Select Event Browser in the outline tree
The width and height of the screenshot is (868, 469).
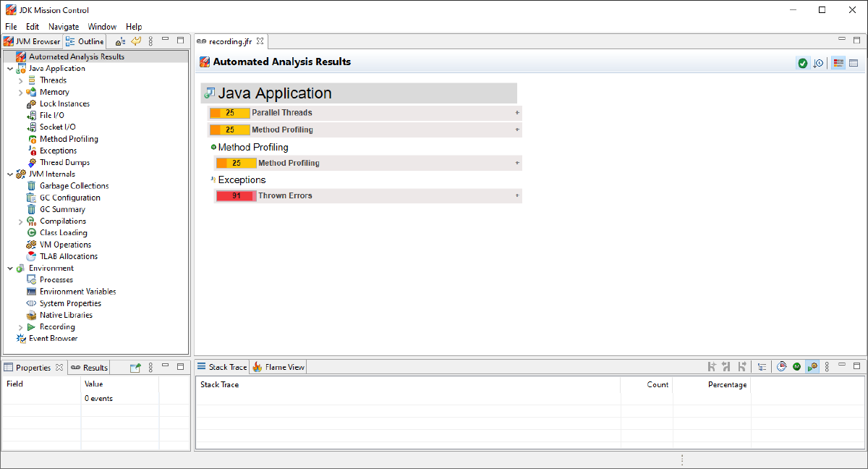pyautogui.click(x=53, y=339)
